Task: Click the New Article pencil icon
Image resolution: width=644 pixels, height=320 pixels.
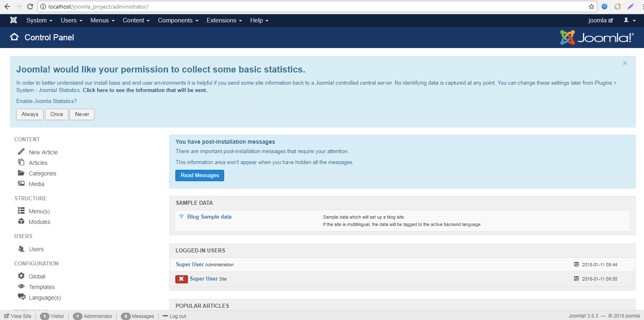Action: 21,151
